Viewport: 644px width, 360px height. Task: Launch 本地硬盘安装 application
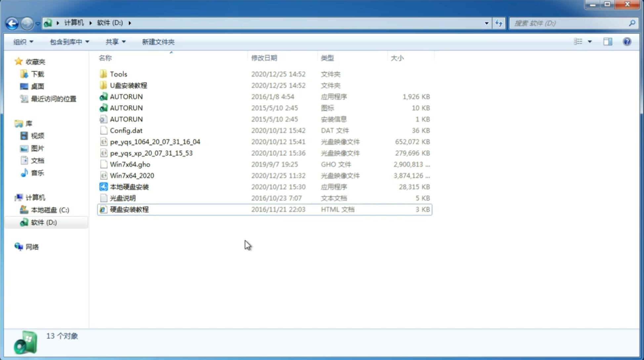[129, 187]
